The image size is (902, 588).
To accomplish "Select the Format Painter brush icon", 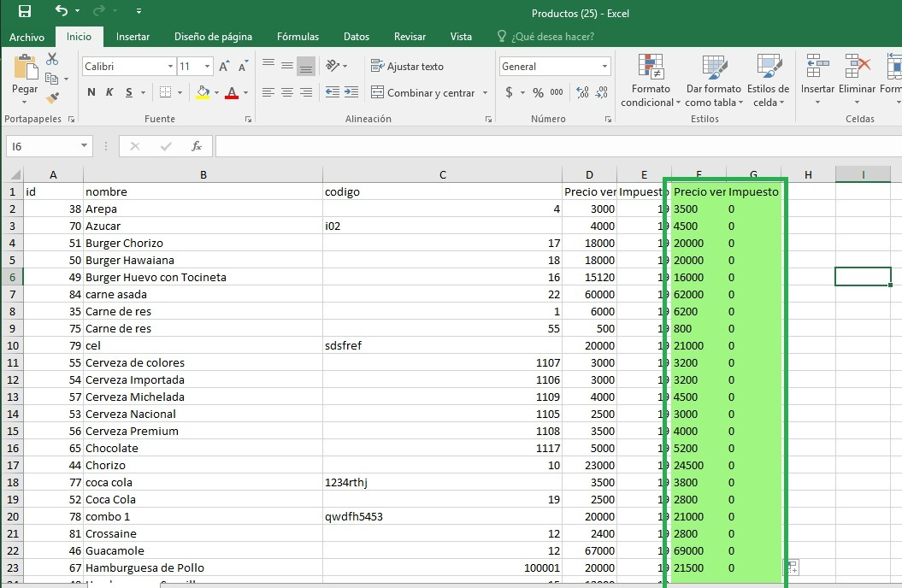I will 52,98.
